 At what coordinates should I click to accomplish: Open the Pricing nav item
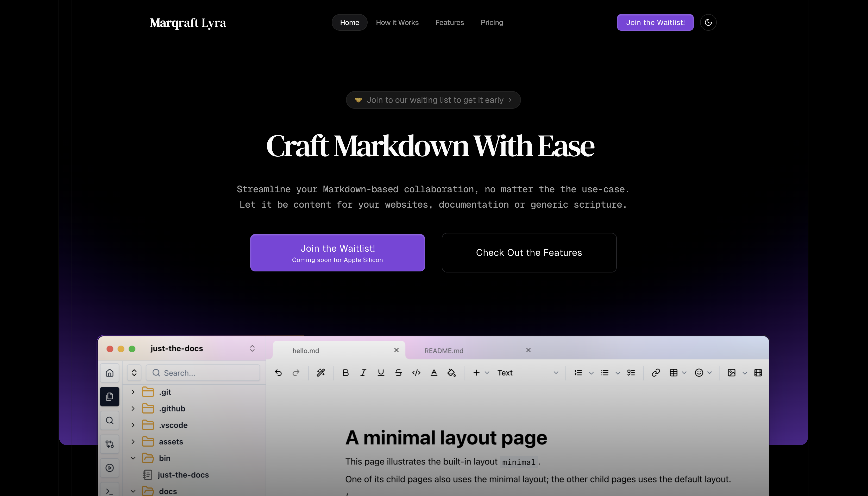492,22
